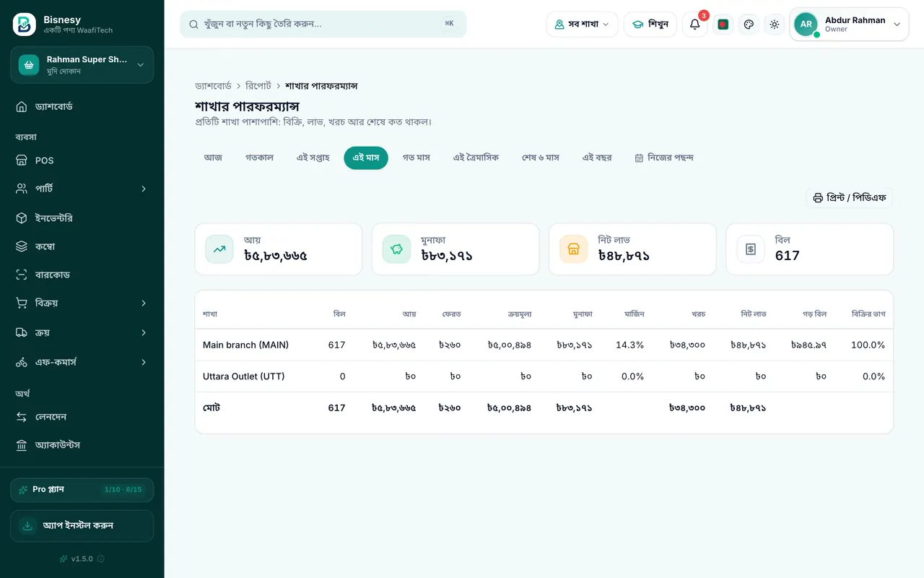Click the মুনাফা piggy bank icon

coord(396,249)
